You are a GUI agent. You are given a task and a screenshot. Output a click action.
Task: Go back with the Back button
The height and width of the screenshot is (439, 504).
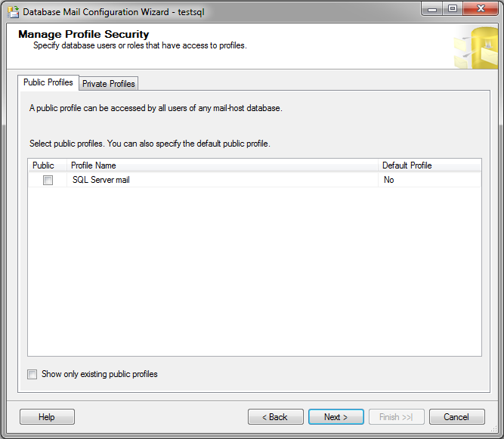(x=276, y=417)
